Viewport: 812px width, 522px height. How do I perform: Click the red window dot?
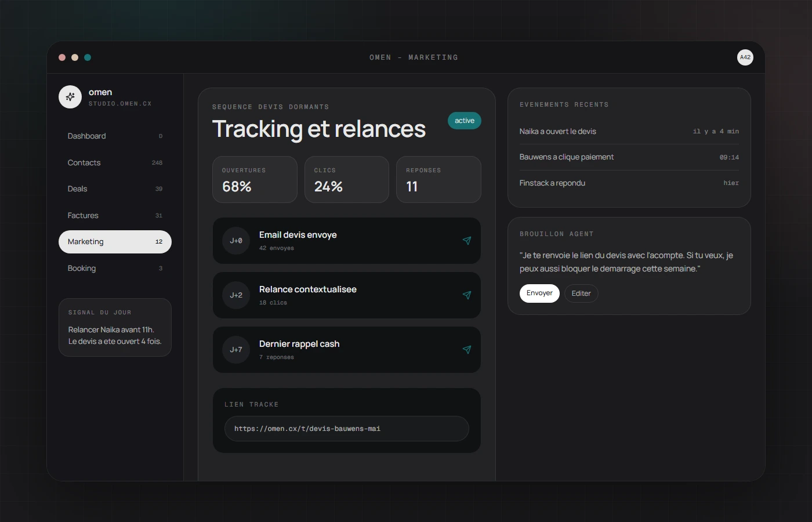tap(62, 57)
